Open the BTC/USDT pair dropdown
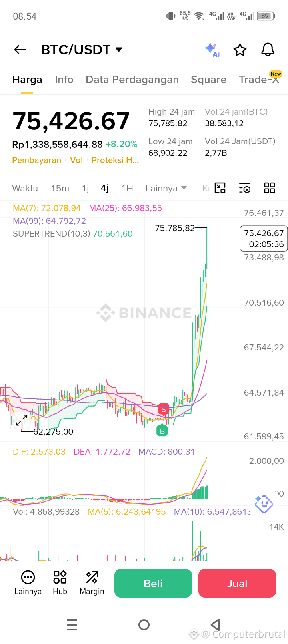 [82, 50]
